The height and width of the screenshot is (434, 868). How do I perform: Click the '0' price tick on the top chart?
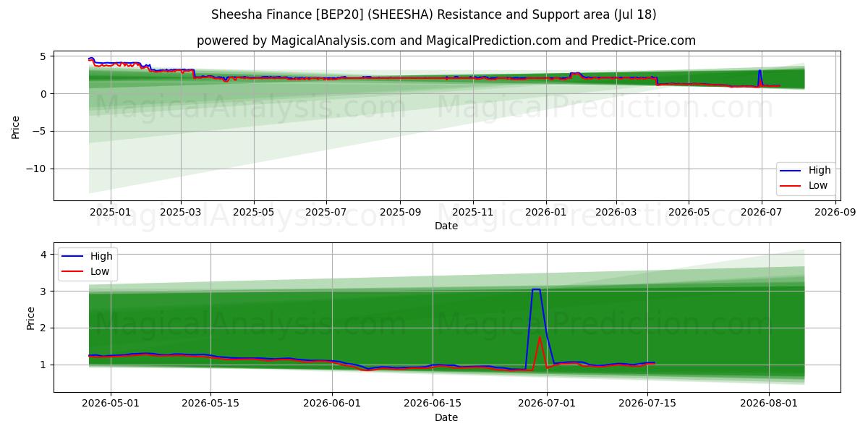(44, 93)
